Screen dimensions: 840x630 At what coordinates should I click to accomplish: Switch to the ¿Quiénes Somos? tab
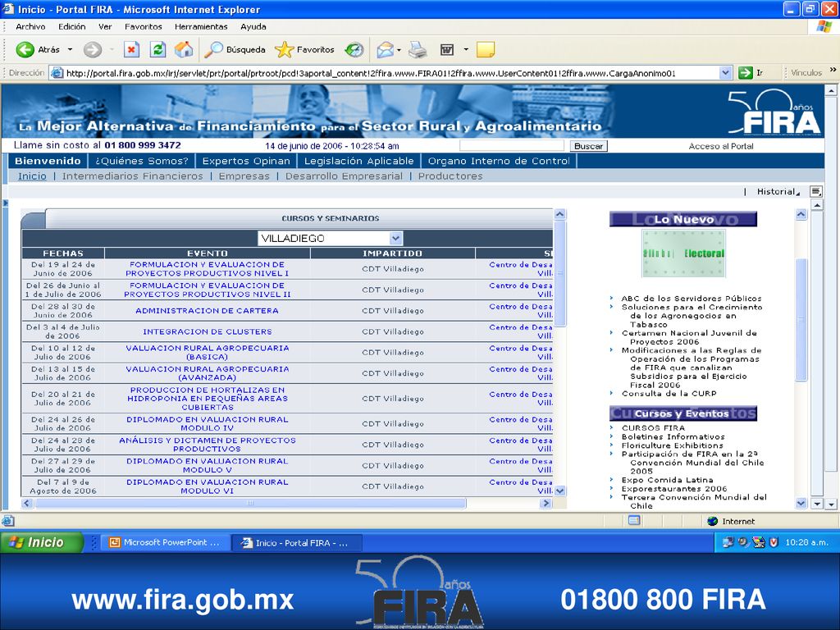point(142,162)
